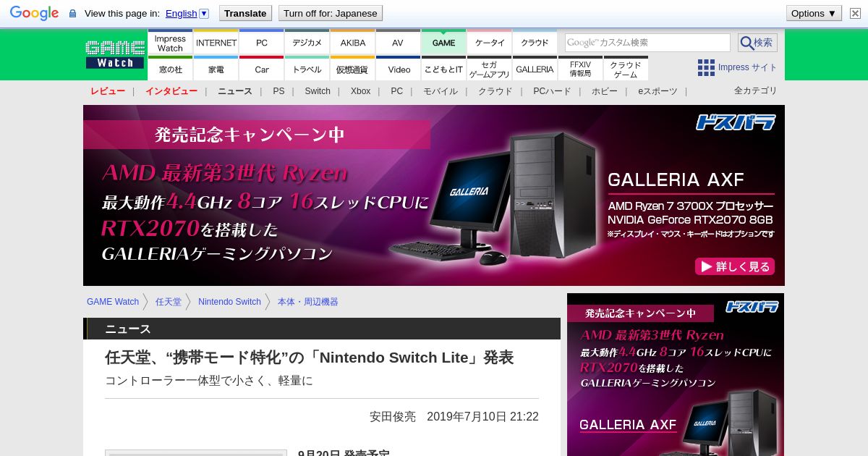Image resolution: width=868 pixels, height=456 pixels.
Task: Open the AV Watch tab
Action: [398, 43]
